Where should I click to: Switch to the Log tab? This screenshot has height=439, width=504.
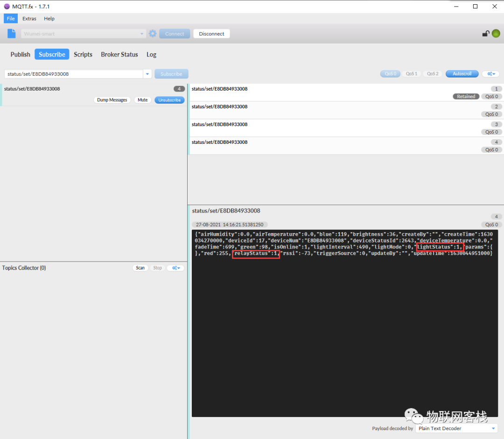(151, 54)
